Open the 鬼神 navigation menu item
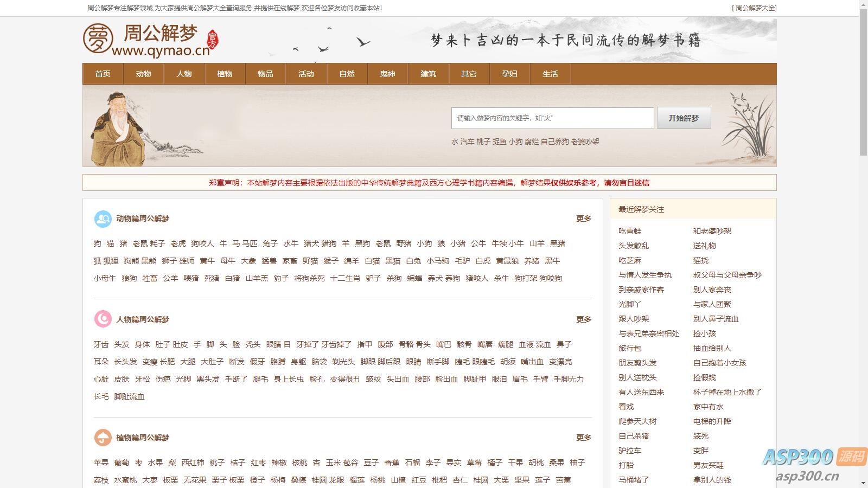868x488 pixels. [387, 74]
